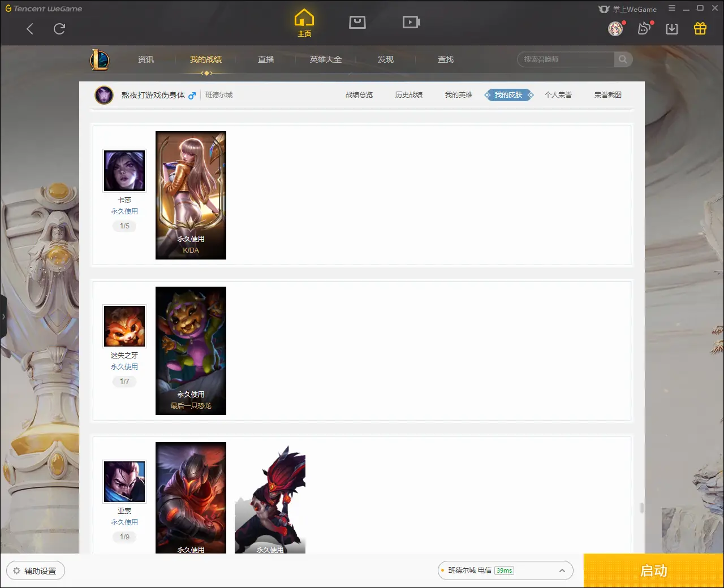This screenshot has height=588, width=724.
Task: Open the 直播 tab
Action: click(x=266, y=59)
